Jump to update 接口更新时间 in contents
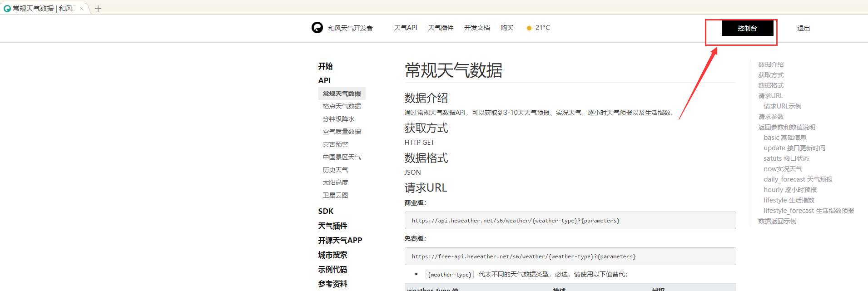The height and width of the screenshot is (291, 868). tap(794, 148)
